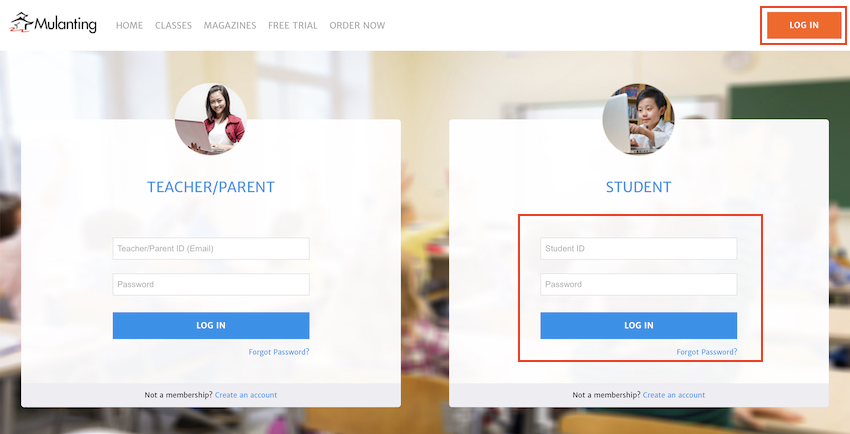
Task: Click the Teacher/Parent blue LOG IN button
Action: click(x=211, y=326)
